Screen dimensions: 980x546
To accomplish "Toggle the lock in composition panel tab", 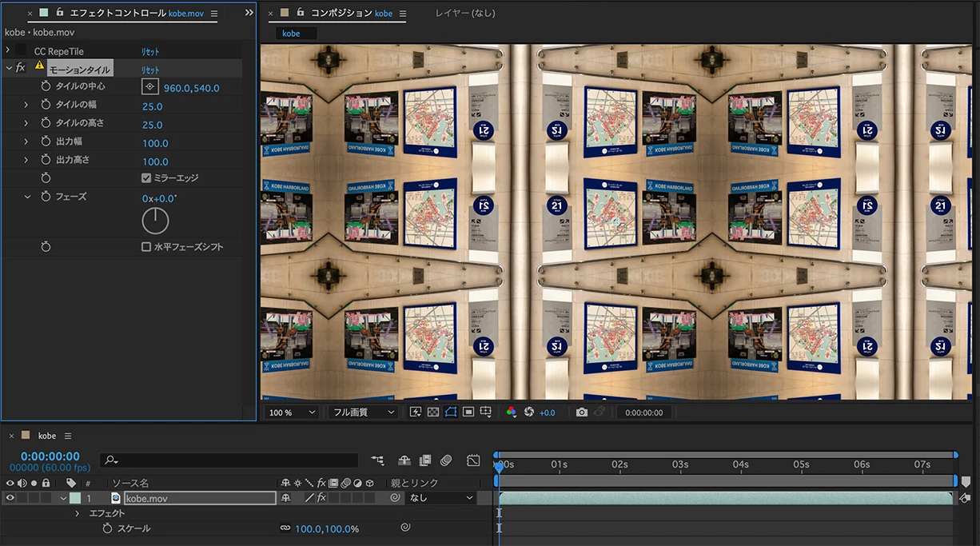I will tap(301, 13).
